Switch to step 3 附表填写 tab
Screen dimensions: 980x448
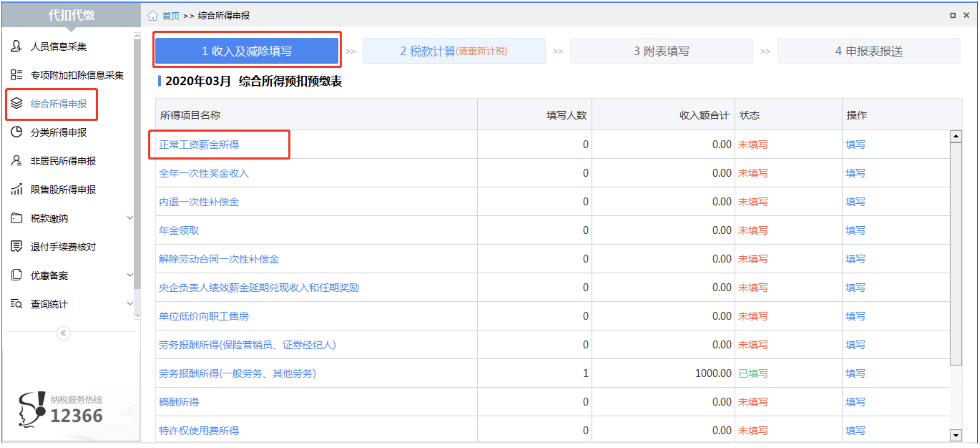coord(661,51)
